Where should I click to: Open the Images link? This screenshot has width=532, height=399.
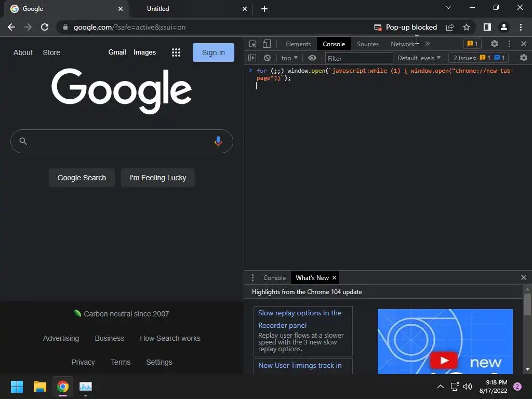point(145,52)
